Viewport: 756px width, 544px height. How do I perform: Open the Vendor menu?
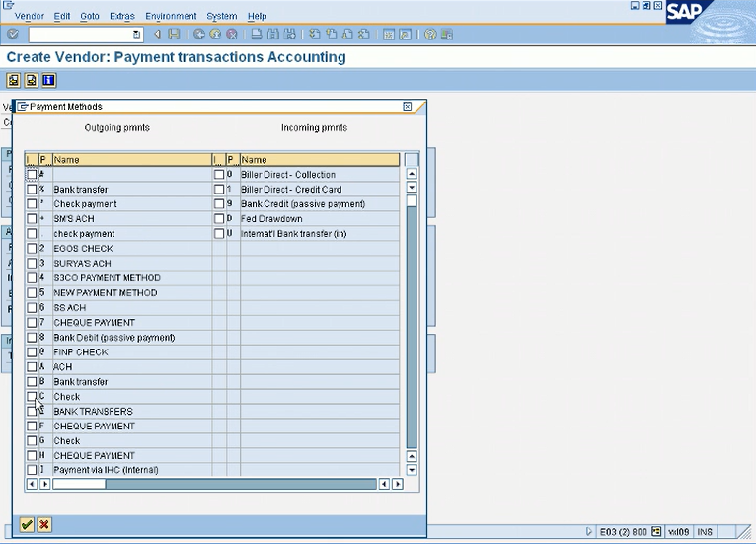30,16
